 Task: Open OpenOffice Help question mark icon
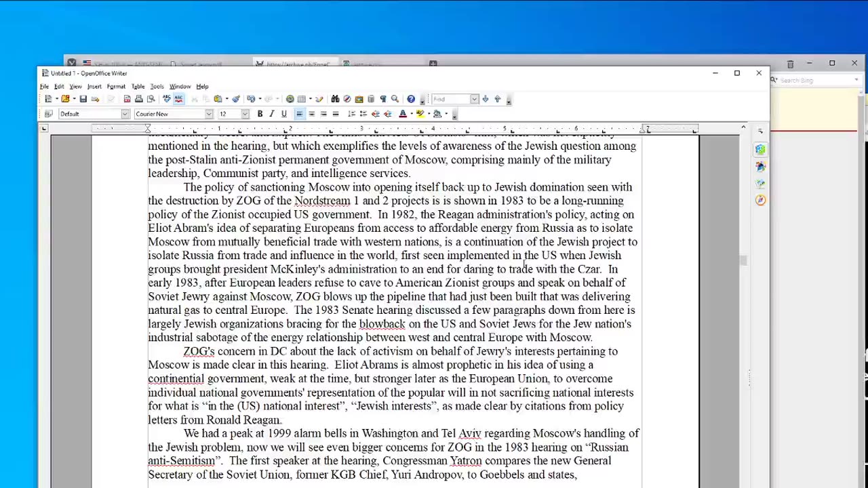coord(411,99)
